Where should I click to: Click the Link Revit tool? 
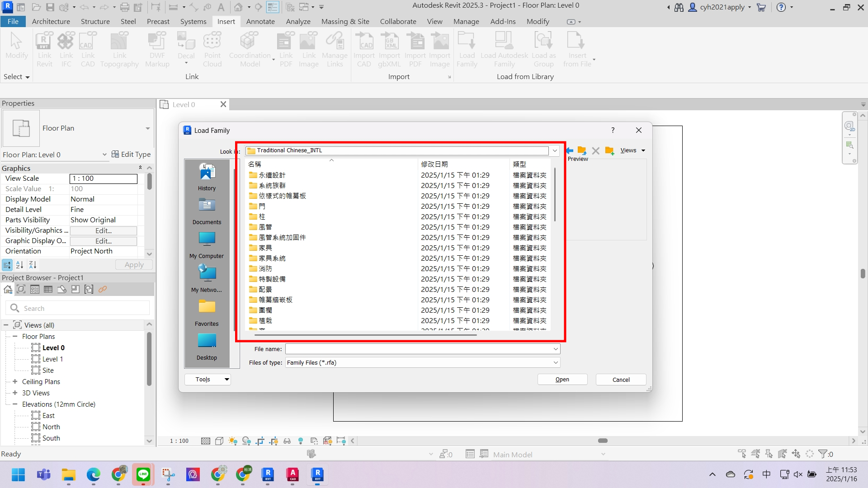(x=44, y=50)
